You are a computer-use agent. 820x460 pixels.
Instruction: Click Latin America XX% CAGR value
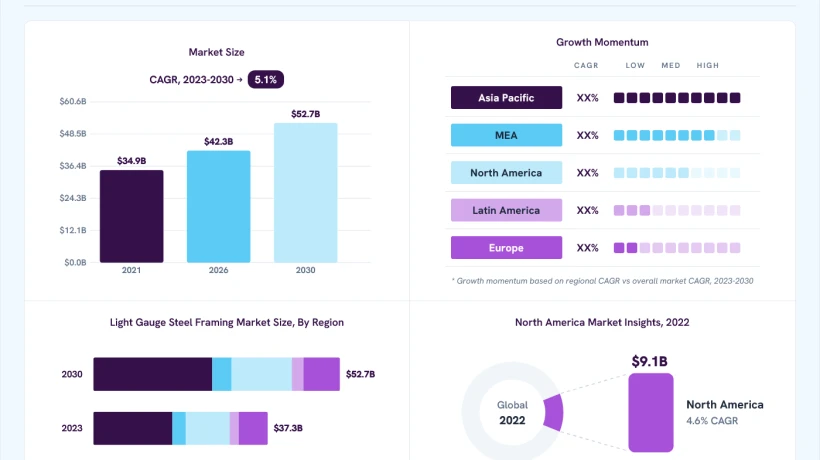coord(587,210)
